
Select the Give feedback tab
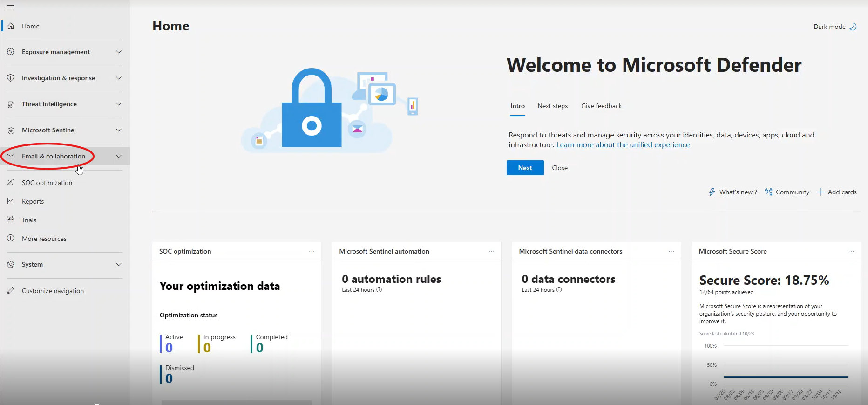601,106
